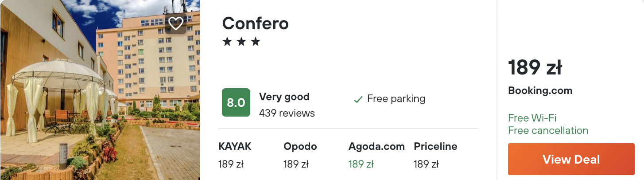Click the Free Wi-Fi amenity text
The height and width of the screenshot is (180, 644).
(532, 118)
